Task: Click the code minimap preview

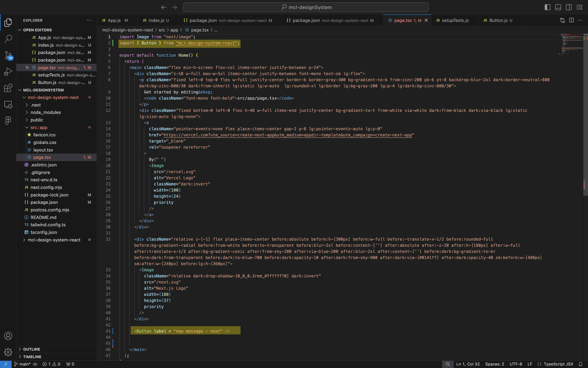Action: click(x=571, y=45)
